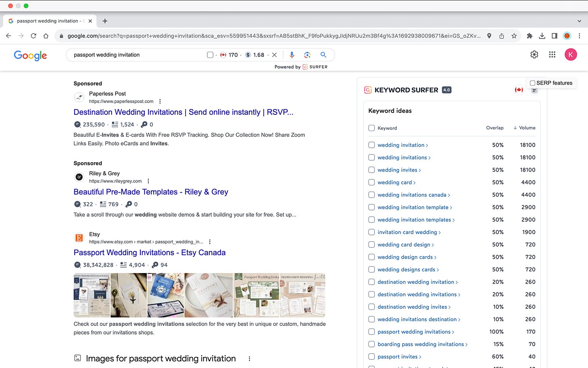Click the Keyword Surfer Canada flag icon
The width and height of the screenshot is (588, 368).
tap(519, 90)
